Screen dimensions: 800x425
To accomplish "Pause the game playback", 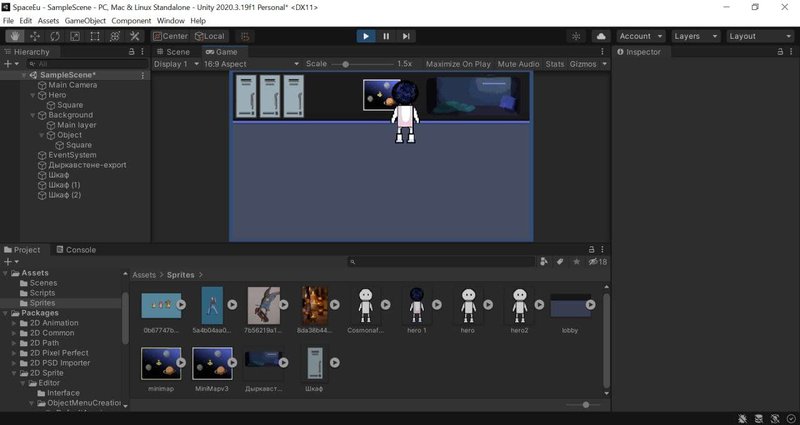I will (x=386, y=36).
